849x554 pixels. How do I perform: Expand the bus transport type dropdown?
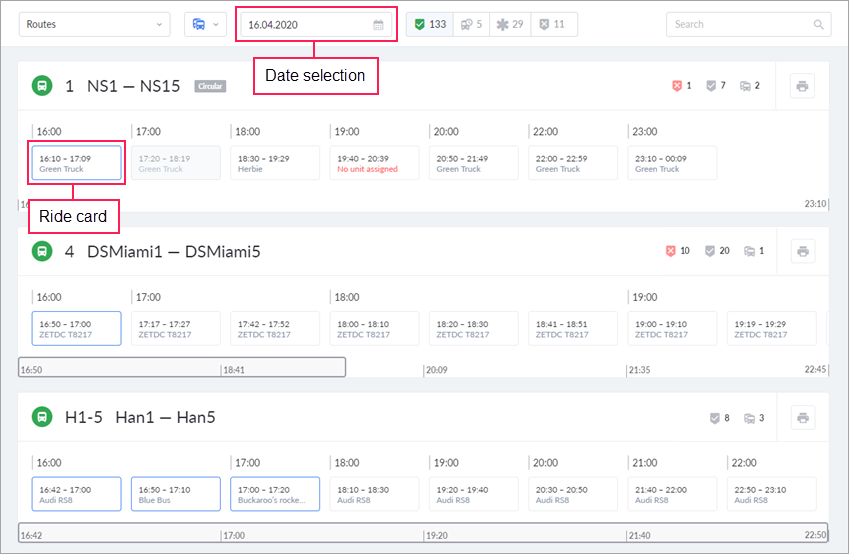click(x=205, y=24)
